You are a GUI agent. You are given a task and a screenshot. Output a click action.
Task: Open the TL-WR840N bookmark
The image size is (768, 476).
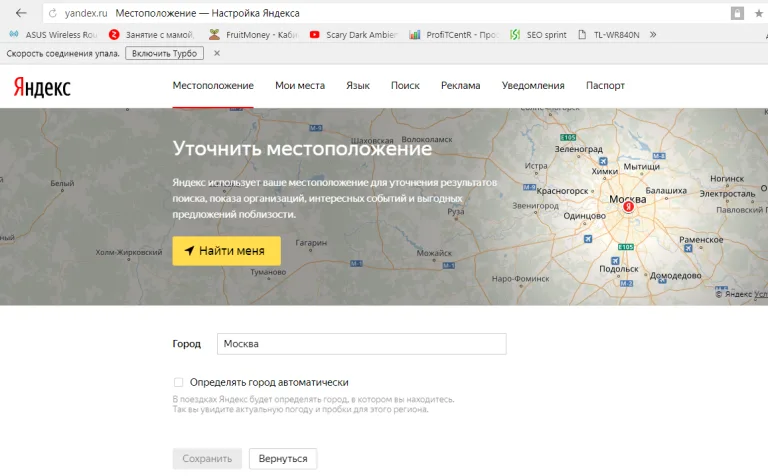pyautogui.click(x=609, y=35)
